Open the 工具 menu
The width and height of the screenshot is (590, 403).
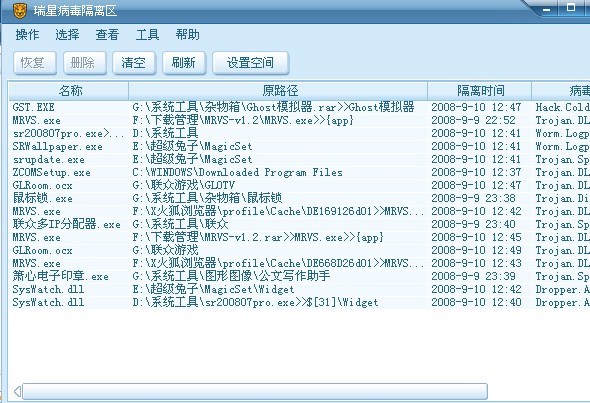(x=147, y=35)
